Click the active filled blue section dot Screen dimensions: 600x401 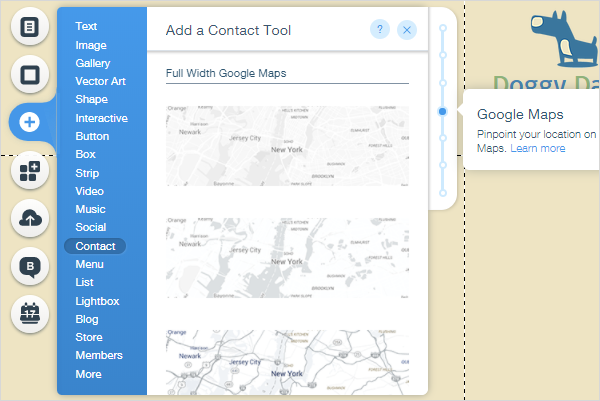click(x=443, y=111)
